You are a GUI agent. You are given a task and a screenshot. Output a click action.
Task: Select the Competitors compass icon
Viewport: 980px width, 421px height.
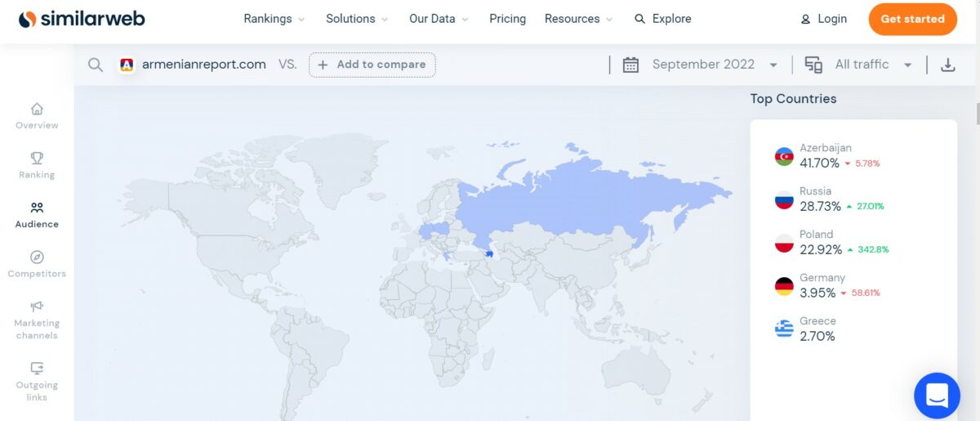(x=37, y=258)
